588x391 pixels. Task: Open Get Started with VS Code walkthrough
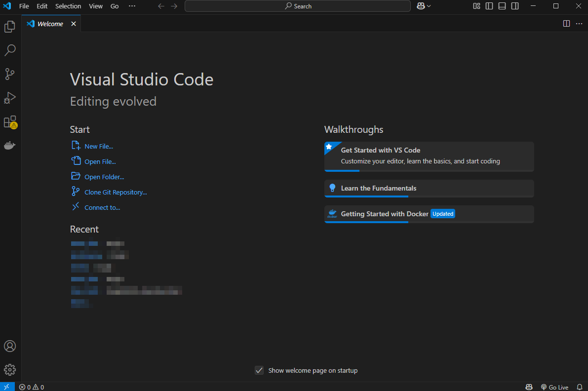[x=429, y=156]
